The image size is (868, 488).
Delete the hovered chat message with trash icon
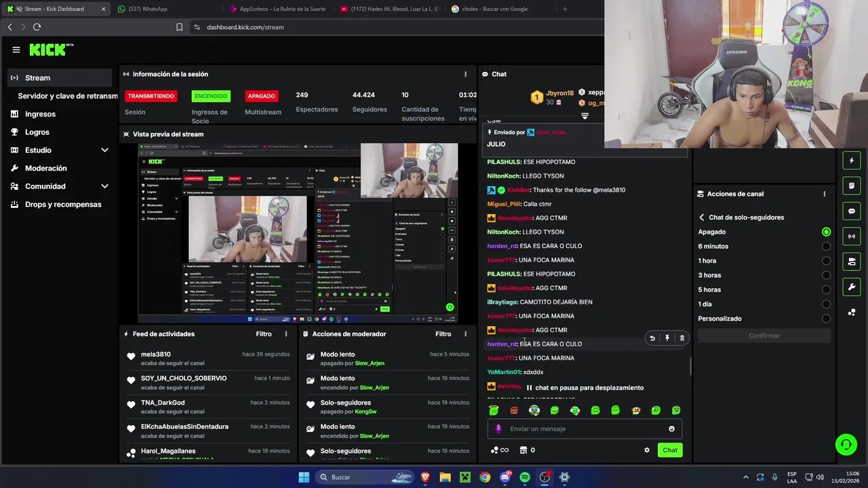click(682, 338)
